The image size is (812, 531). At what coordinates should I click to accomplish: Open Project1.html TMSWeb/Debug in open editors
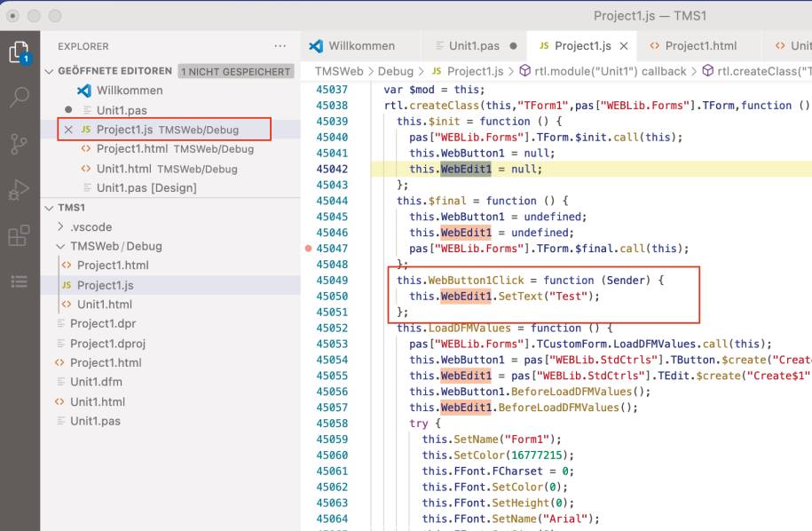coord(175,149)
